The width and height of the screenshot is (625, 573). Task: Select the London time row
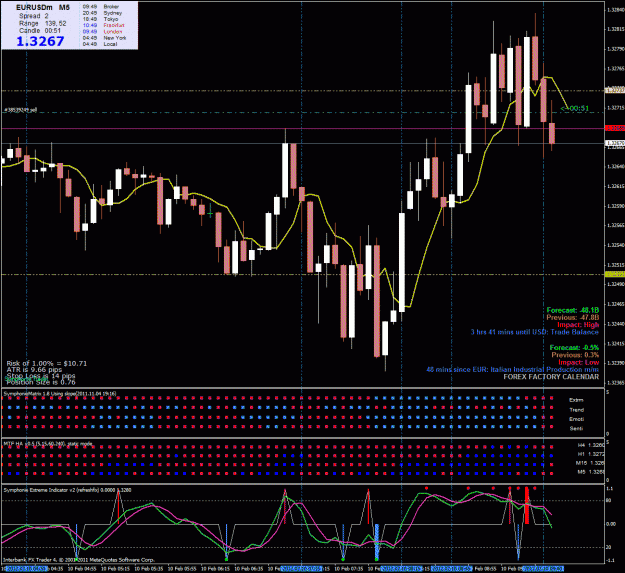[102, 31]
